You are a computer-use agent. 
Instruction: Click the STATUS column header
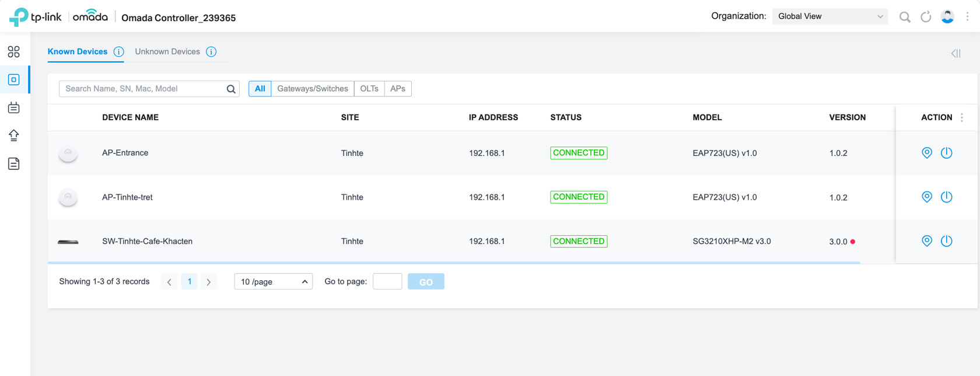pos(566,117)
